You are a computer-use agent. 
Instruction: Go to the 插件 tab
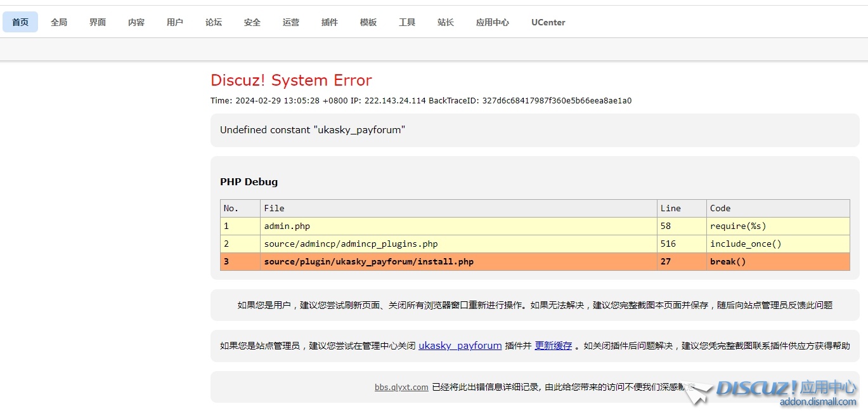point(330,22)
